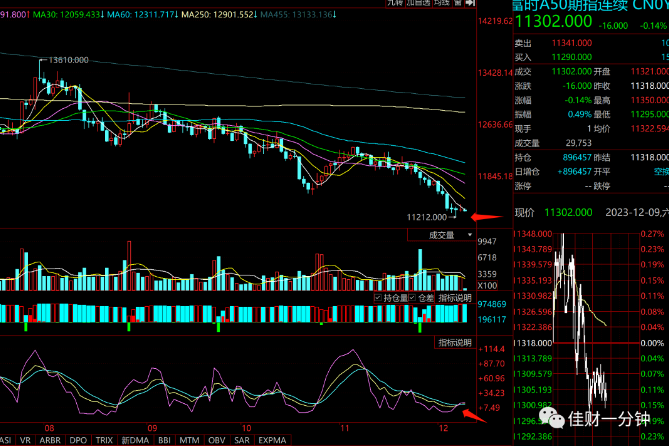Viewport: 669px width, 446px height.
Task: Switch to the ARBR indicator tab
Action: click(50, 440)
